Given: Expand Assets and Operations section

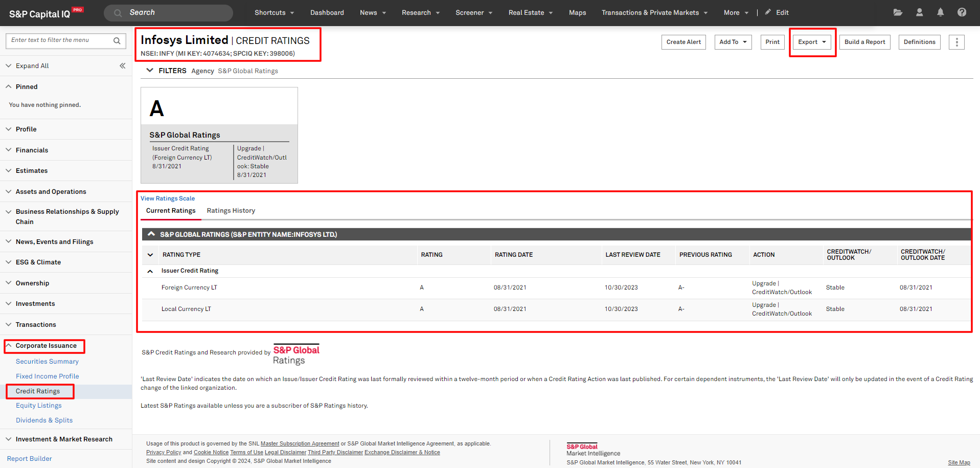Looking at the screenshot, I should point(51,191).
